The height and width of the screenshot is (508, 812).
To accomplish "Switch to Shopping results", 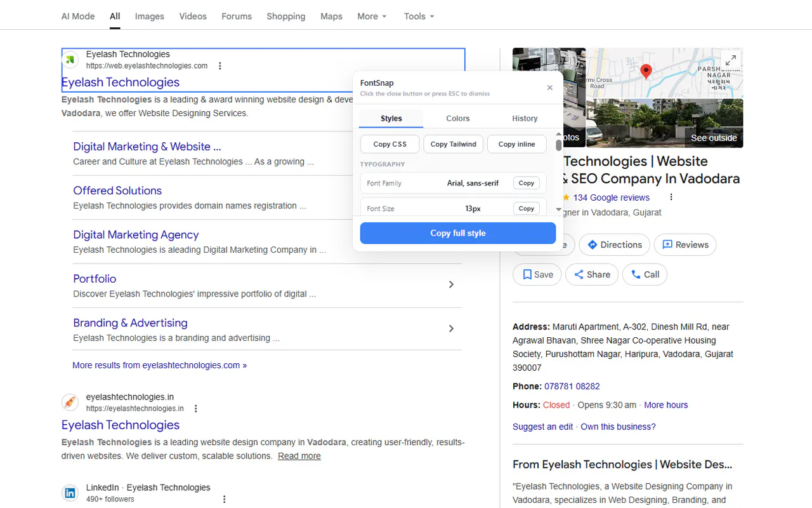I will [x=286, y=17].
